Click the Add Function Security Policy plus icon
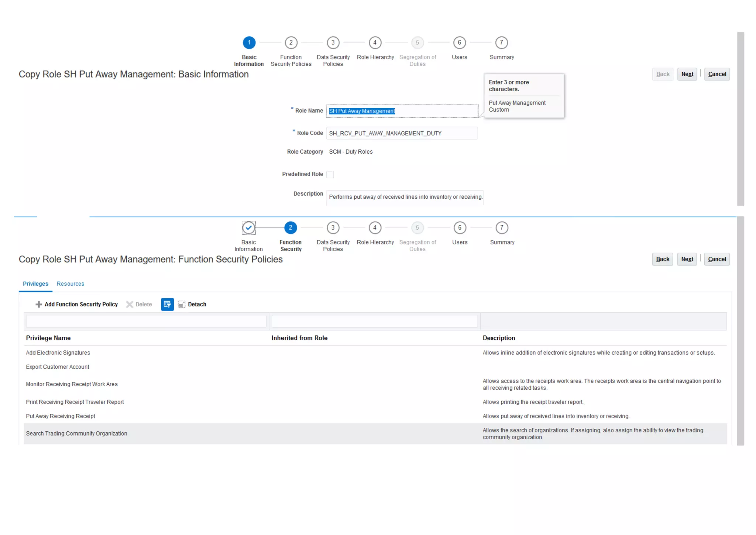Screen dimensions: 756x535 click(38, 304)
